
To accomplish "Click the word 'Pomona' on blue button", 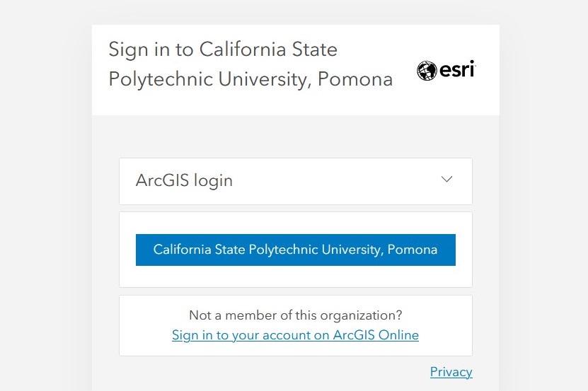I will tap(412, 250).
